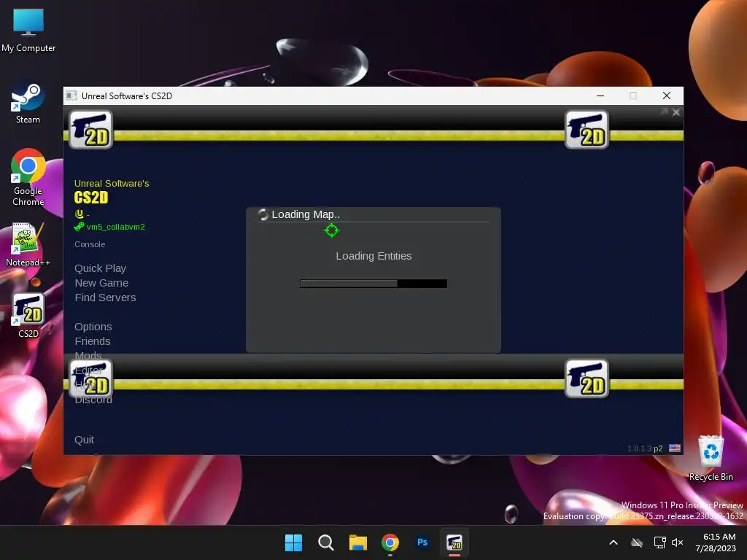Open Photoshop from taskbar
Image resolution: width=747 pixels, height=560 pixels.
pyautogui.click(x=422, y=542)
